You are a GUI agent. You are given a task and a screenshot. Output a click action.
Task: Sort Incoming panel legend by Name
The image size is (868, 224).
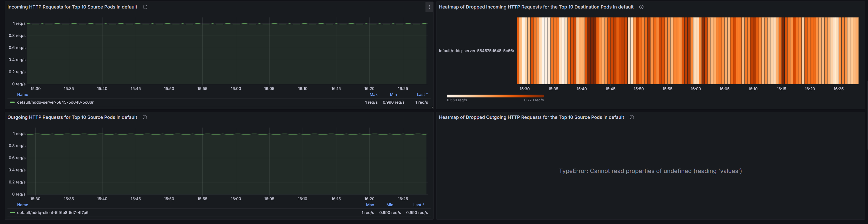click(22, 95)
